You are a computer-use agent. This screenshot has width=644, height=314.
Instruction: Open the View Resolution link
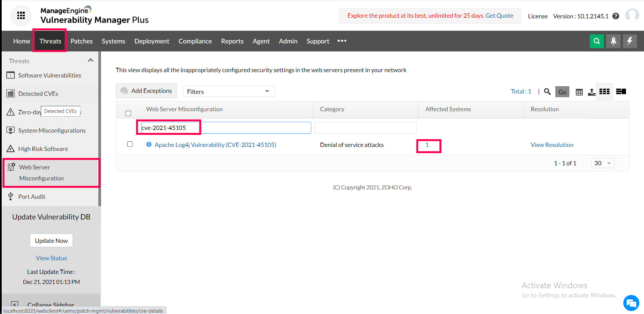point(552,145)
